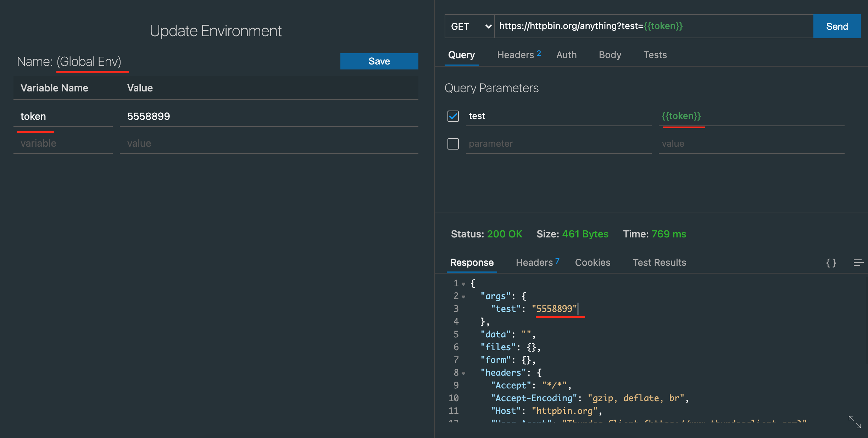Click the empty environment value field
The image size is (868, 438).
coord(269,144)
